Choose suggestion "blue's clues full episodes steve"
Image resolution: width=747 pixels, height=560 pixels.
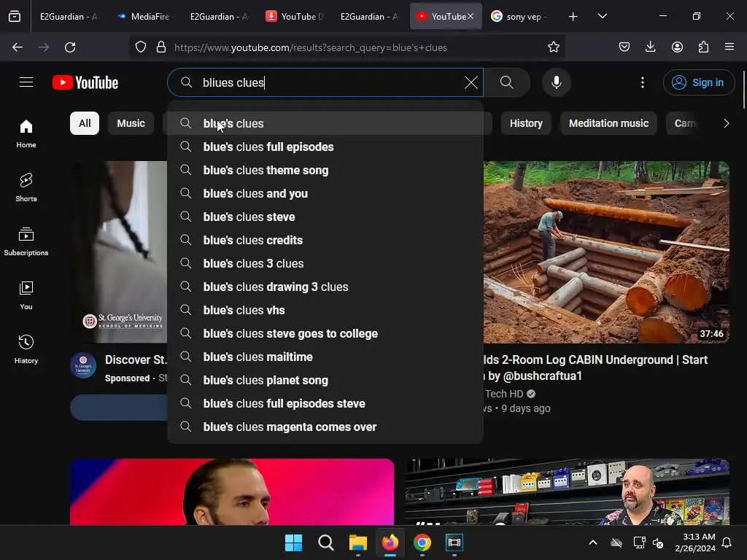325,403
